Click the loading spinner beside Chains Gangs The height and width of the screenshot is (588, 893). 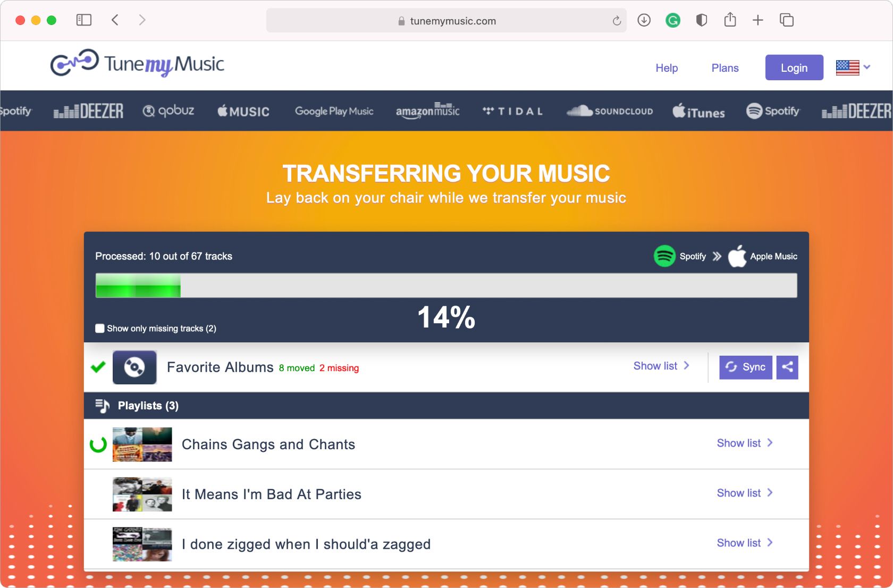click(98, 444)
